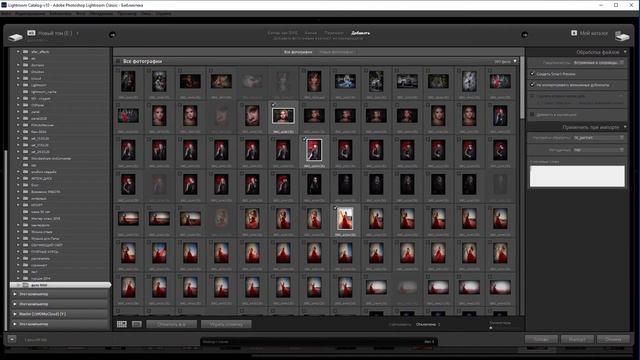Click the middle Import button at bottom right

point(577,339)
